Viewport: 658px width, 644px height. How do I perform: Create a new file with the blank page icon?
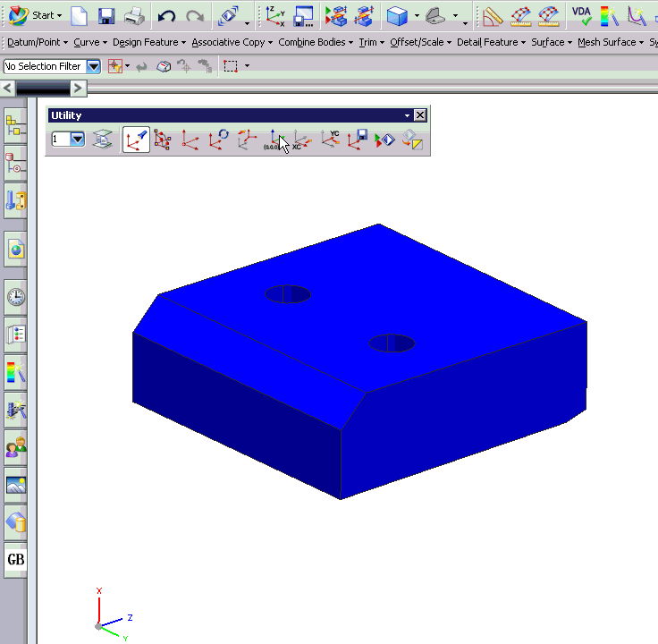(79, 16)
